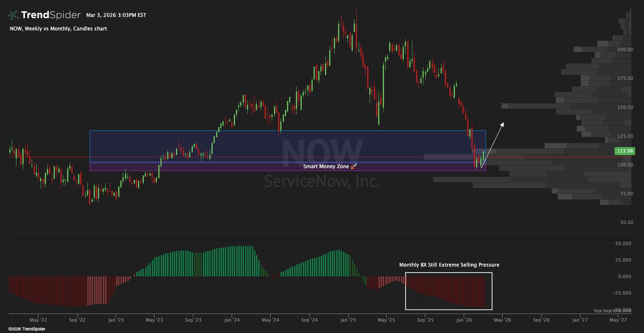The width and height of the screenshot is (644, 333).
Task: Click the Jan '24 time axis label
Action: [x=232, y=320]
